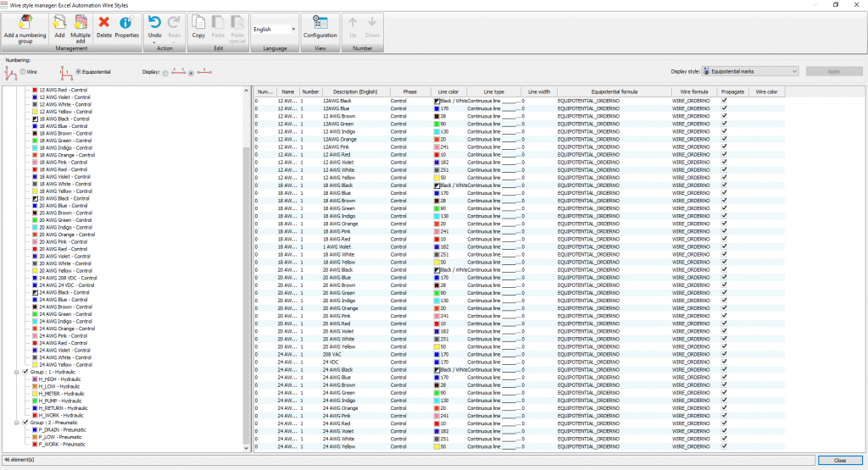
Task: Collapse the Group 1 Hydraulic tree node
Action: click(17, 372)
